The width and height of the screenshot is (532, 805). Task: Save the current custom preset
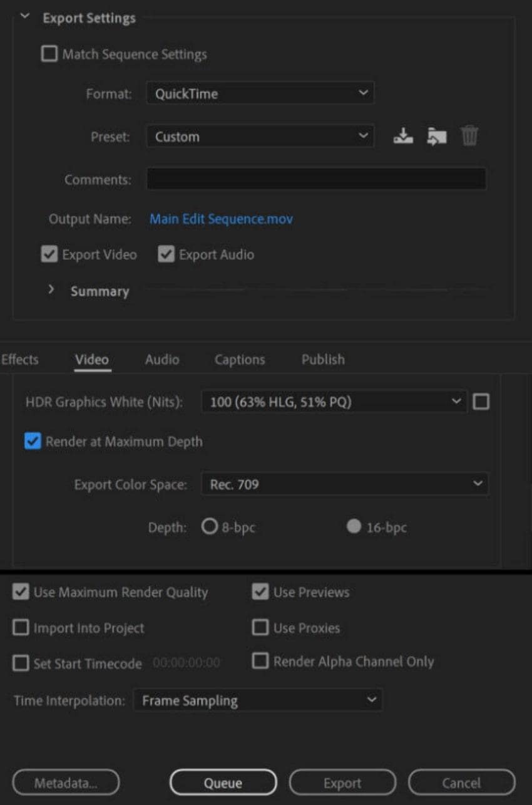click(x=404, y=136)
